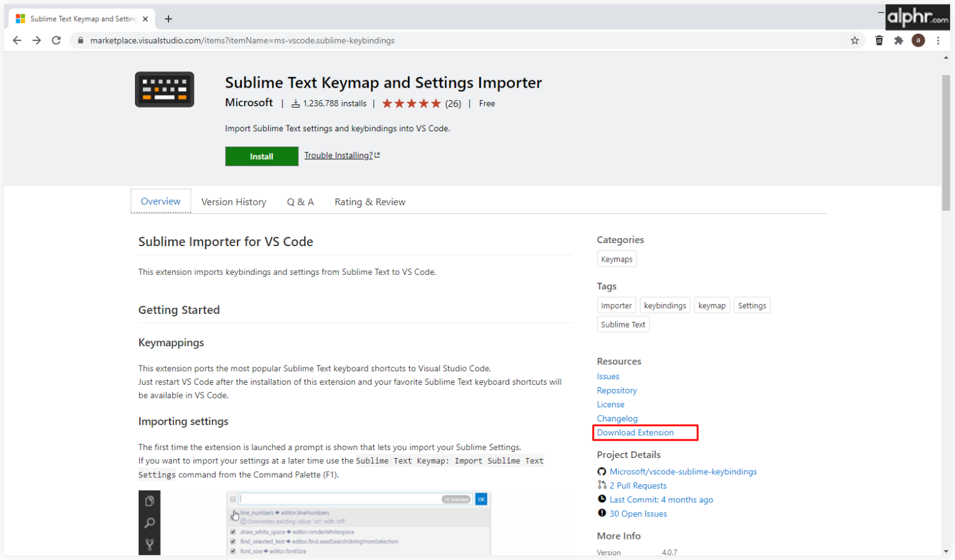Click the clock icon beside Last Commit
Image resolution: width=955 pixels, height=560 pixels.
tap(602, 499)
